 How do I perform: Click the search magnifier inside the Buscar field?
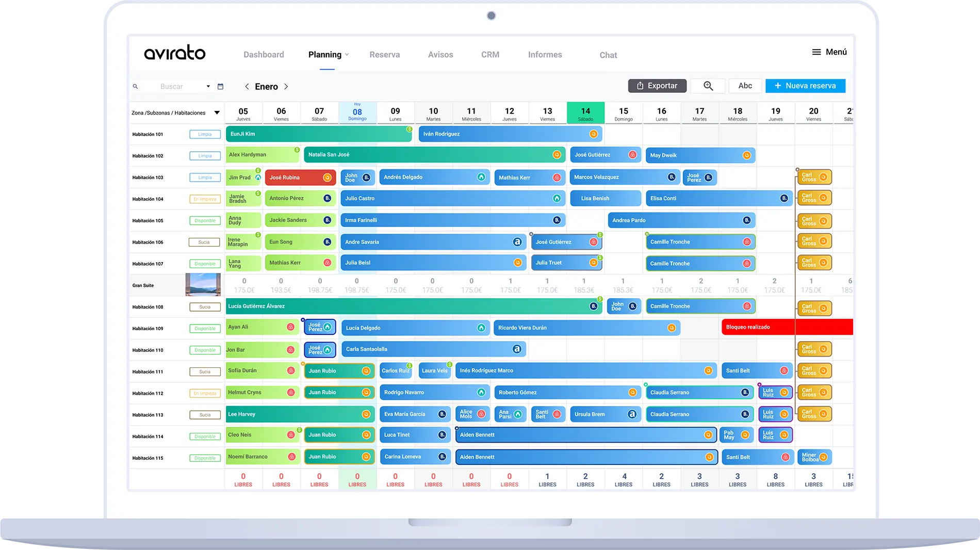(136, 86)
